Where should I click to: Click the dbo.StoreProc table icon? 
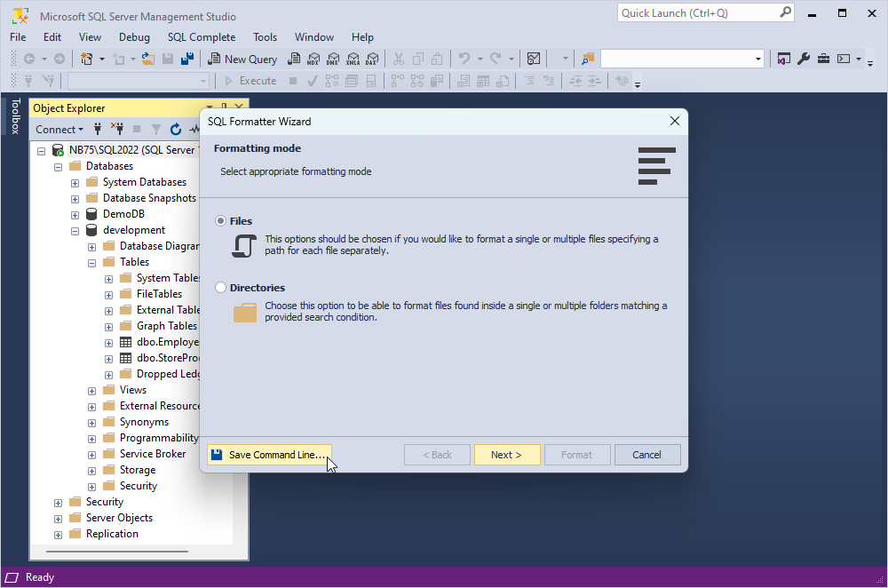pos(126,358)
